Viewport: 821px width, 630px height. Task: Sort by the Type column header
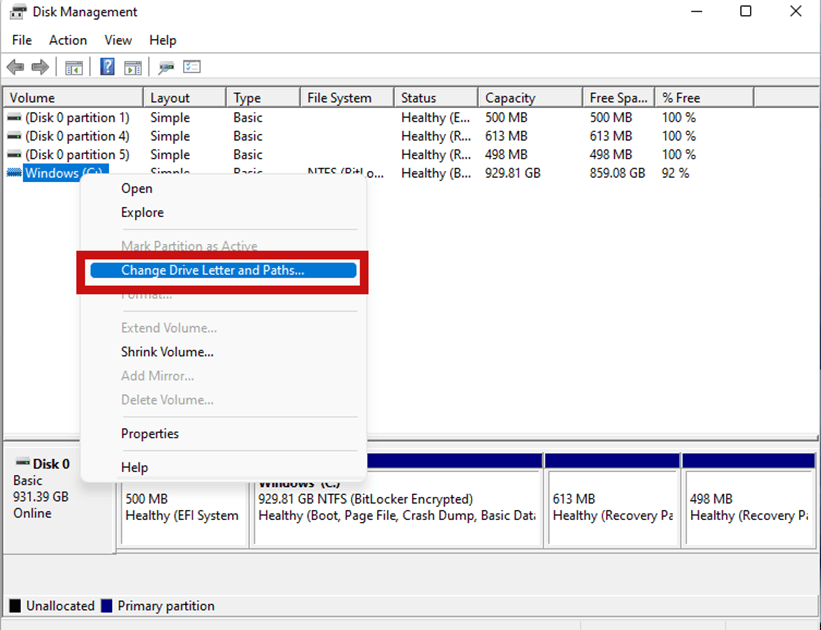click(x=263, y=98)
